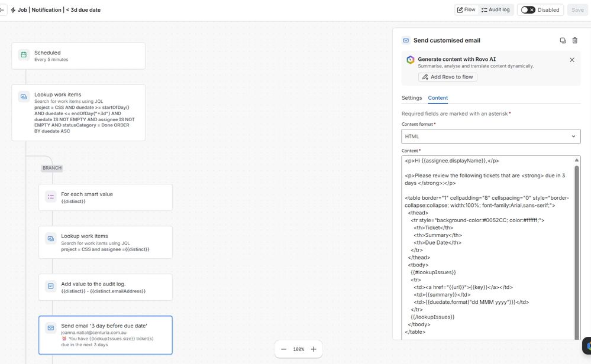Click the 'Content format' field label

coord(418,124)
